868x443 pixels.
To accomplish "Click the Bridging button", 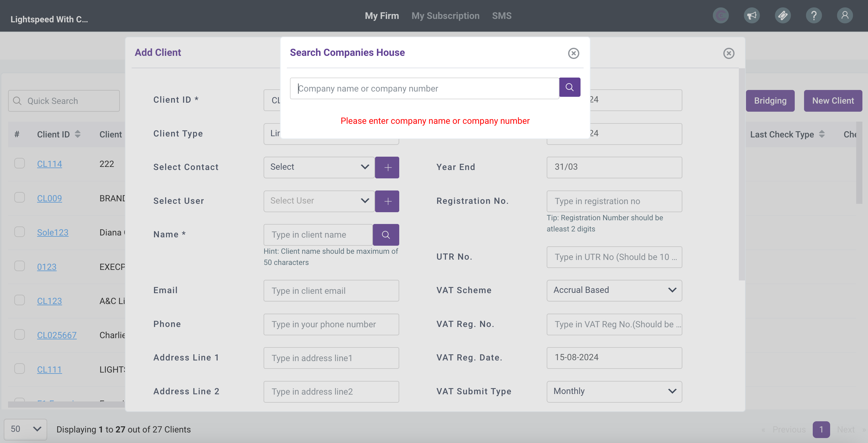I will 770,101.
